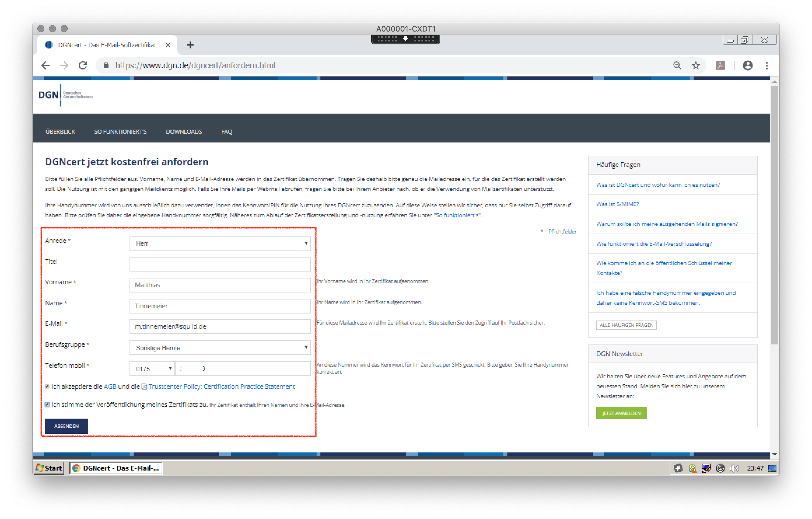Click the show desktop icon beside clock
812x519 pixels.
coord(772,468)
